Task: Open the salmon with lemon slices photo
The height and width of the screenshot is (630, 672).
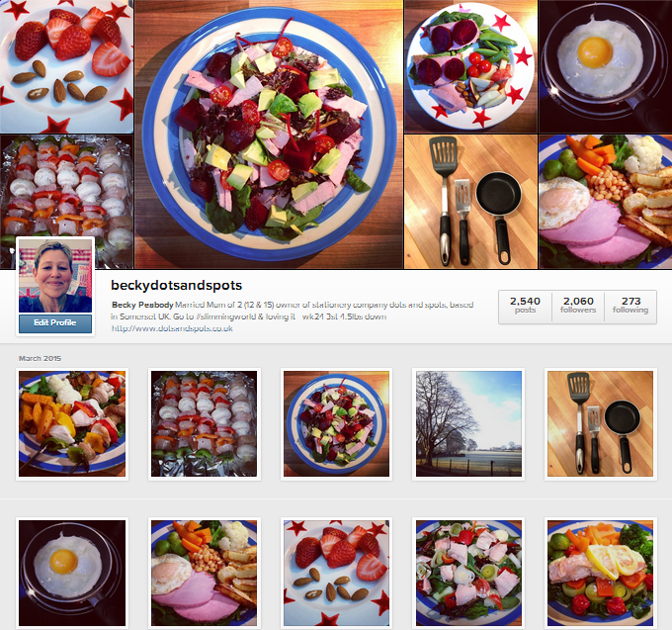Action: [x=601, y=573]
